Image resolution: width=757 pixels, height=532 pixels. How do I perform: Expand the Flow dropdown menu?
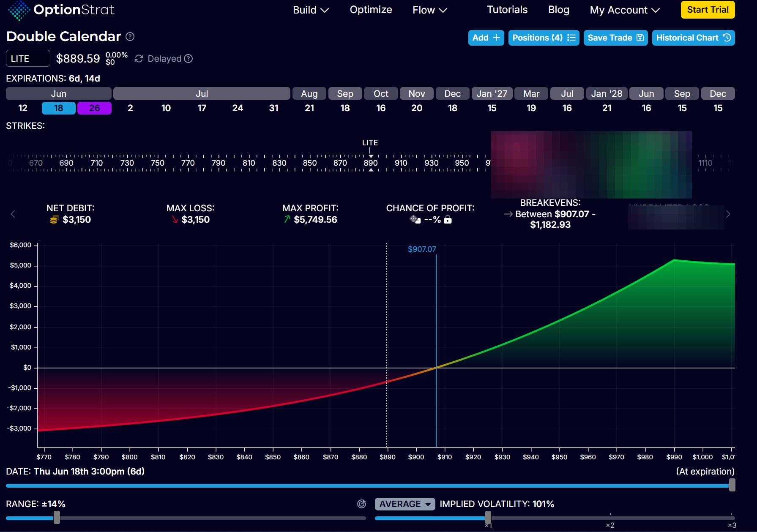[430, 10]
